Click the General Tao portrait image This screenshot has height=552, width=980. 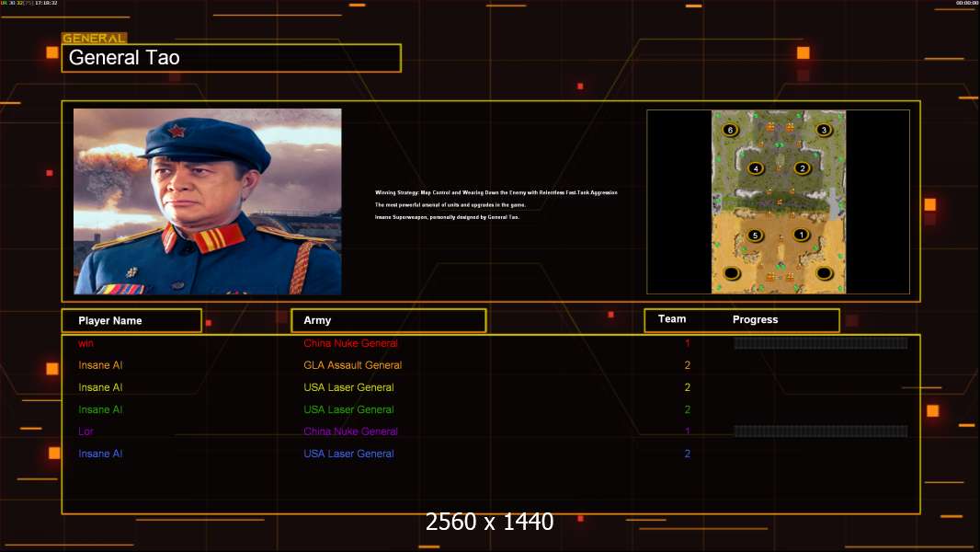pos(208,201)
